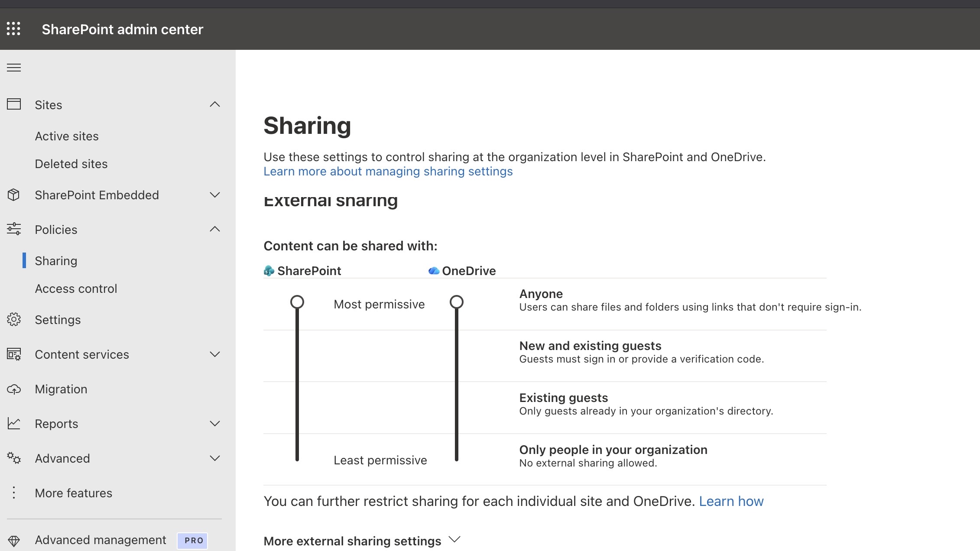Click SharePoint admin center title
The width and height of the screenshot is (980, 551).
122,29
